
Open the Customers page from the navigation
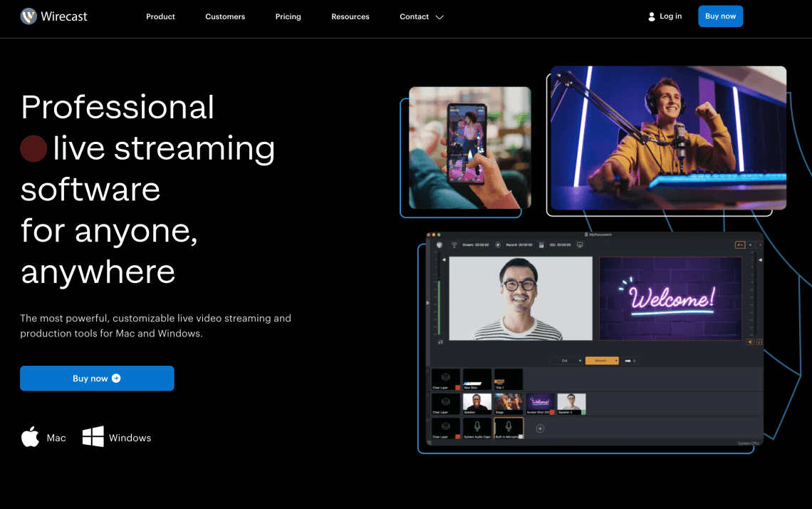(x=225, y=16)
